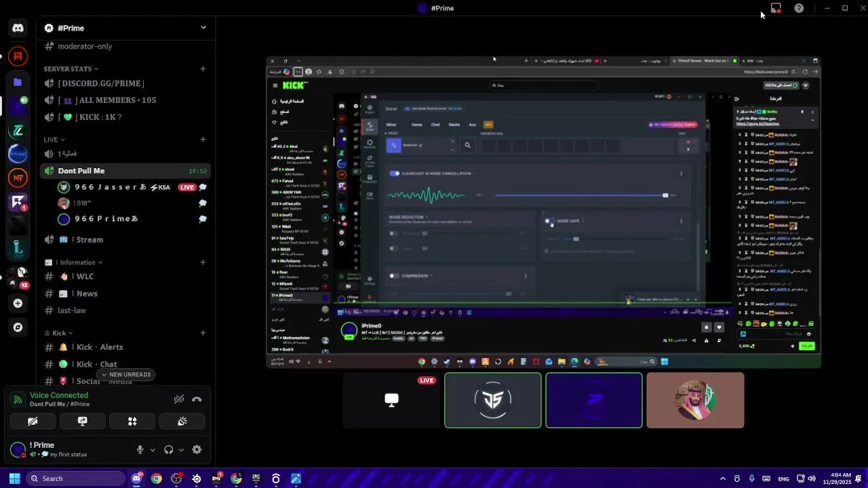This screenshot has width=868, height=488.
Task: Open Discord direct messages home
Action: (18, 28)
